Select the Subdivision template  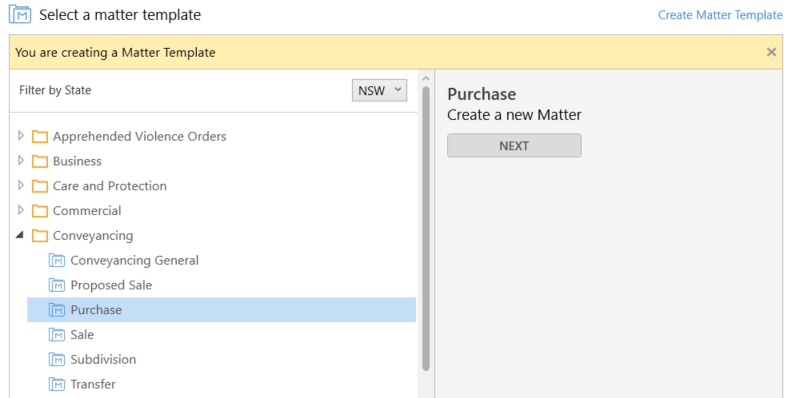pyautogui.click(x=103, y=359)
